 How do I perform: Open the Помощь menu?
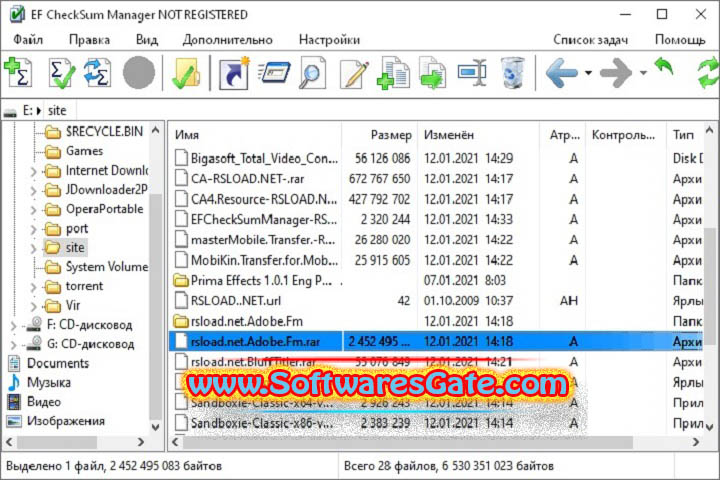point(680,40)
